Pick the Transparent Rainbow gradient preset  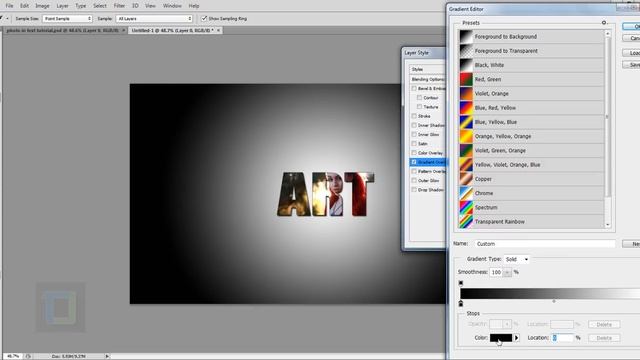pyautogui.click(x=531, y=222)
